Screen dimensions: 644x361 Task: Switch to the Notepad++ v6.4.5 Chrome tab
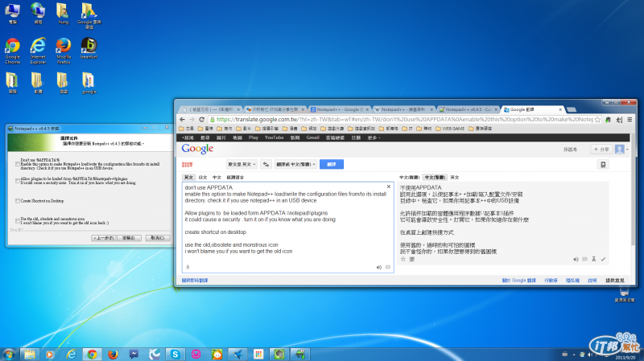pos(468,109)
